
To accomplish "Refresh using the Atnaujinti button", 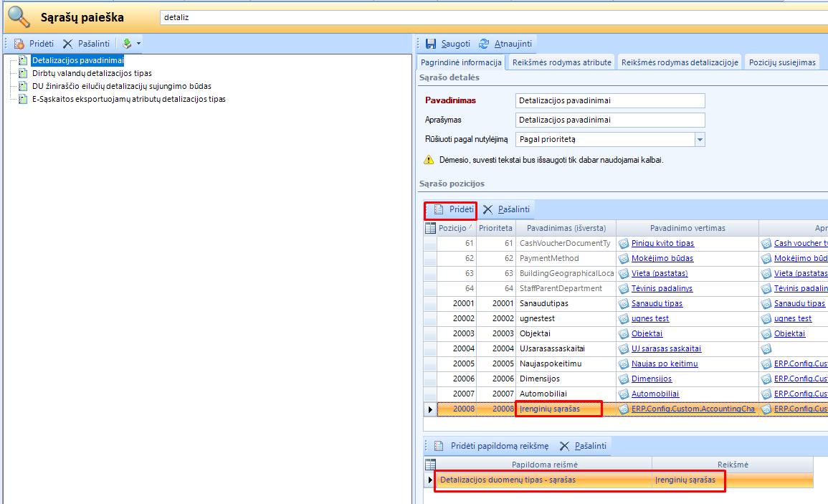I will 506,43.
